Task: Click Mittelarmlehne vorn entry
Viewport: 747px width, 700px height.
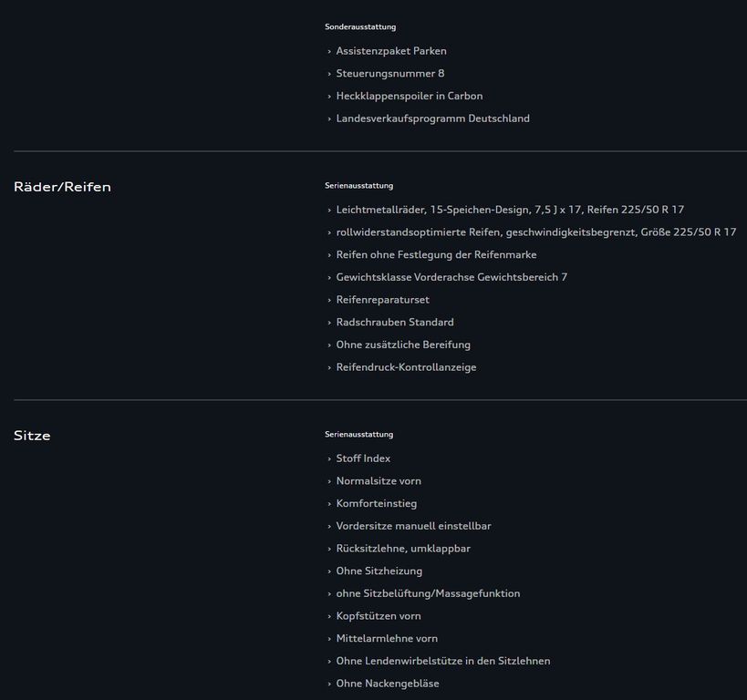Action: (387, 639)
